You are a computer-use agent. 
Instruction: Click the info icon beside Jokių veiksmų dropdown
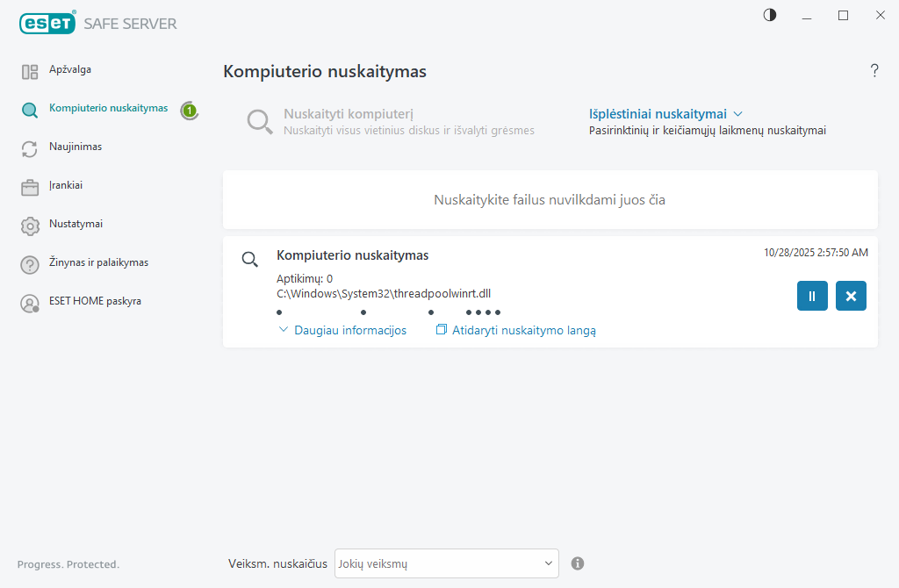[578, 563]
